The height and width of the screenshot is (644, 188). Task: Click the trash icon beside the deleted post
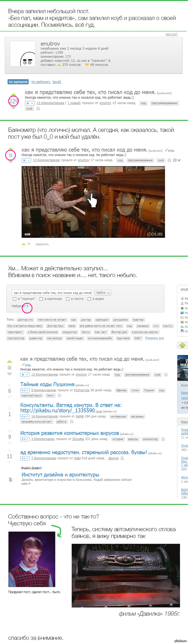point(10,155)
